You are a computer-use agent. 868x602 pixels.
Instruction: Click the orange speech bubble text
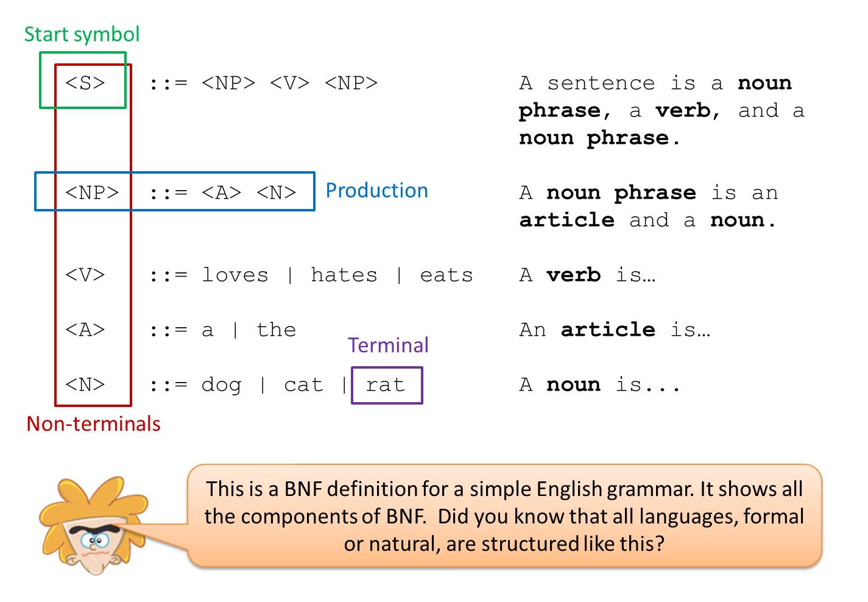click(x=504, y=516)
